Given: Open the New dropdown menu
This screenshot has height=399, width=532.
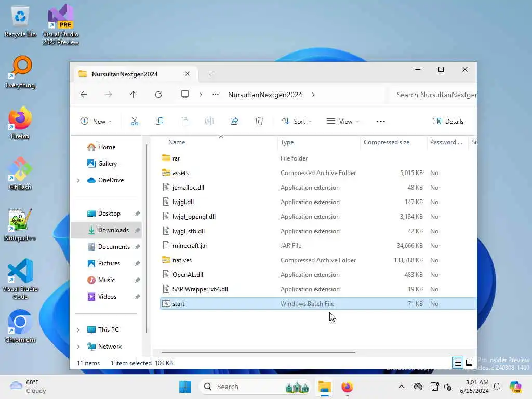Looking at the screenshot, I should 96,122.
